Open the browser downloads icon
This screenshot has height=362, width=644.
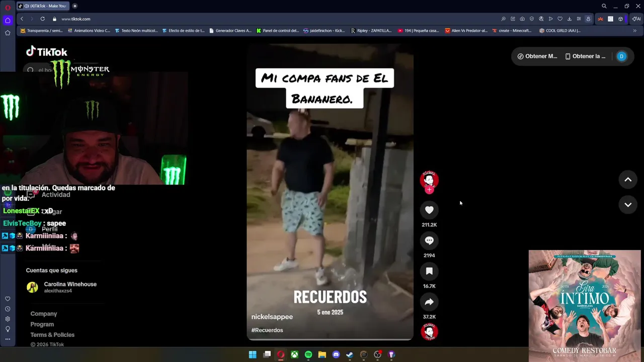point(569,19)
